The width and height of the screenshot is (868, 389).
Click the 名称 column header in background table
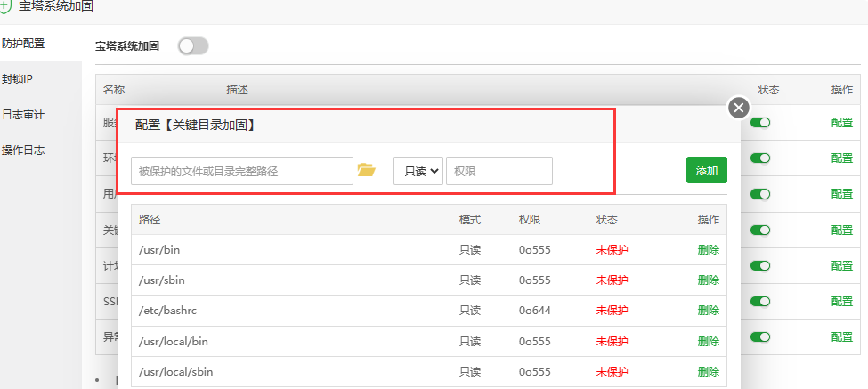pos(114,90)
